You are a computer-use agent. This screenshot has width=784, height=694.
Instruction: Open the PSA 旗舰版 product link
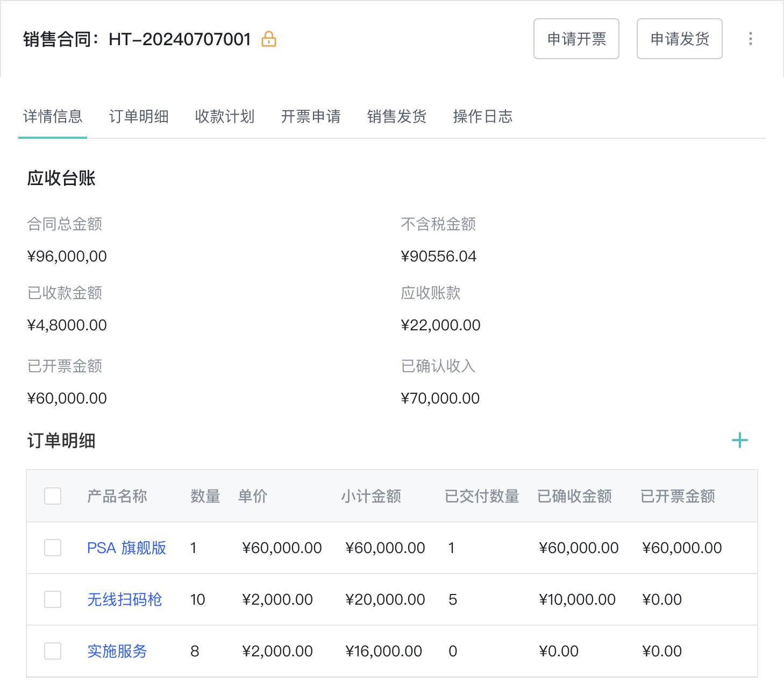click(x=126, y=548)
